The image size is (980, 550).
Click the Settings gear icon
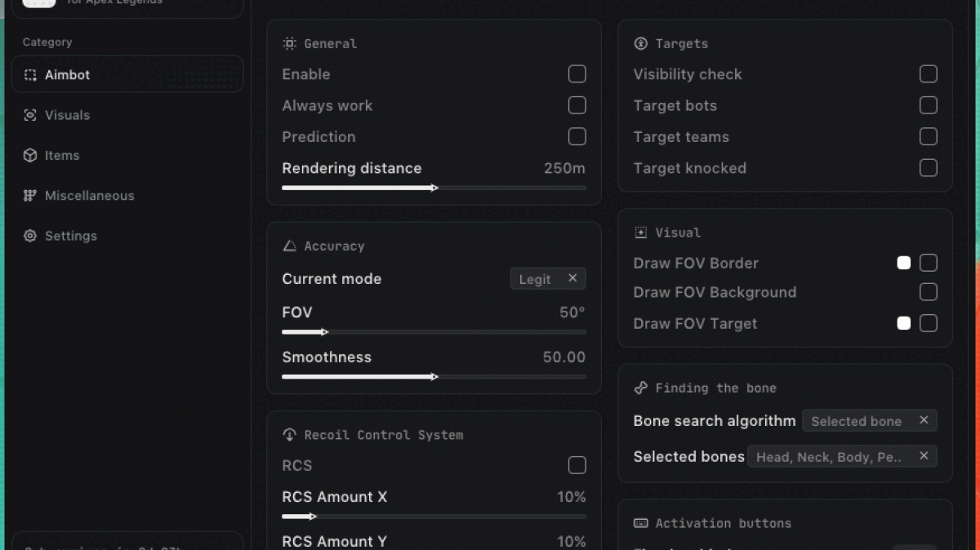click(30, 236)
